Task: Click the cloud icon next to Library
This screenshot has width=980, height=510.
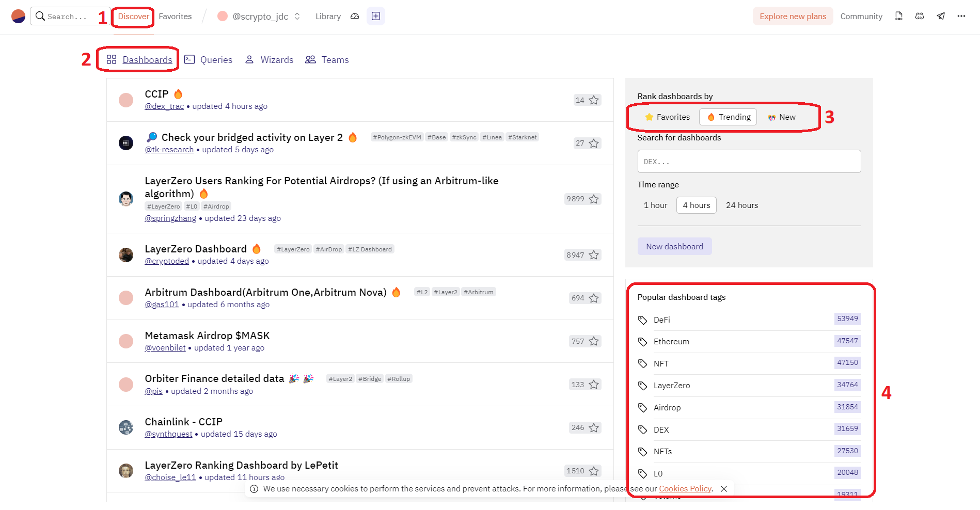Action: tap(355, 17)
